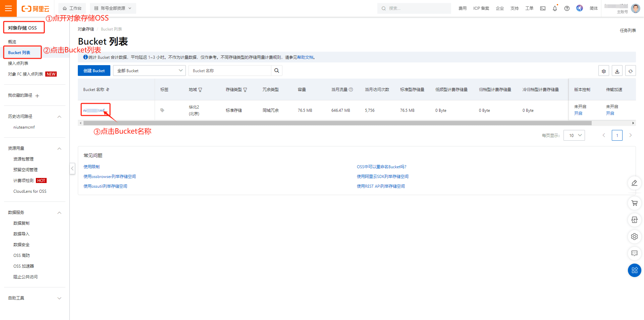This screenshot has height=320, width=644.
Task: Open the hamburger menu in top-left
Action: point(8,8)
